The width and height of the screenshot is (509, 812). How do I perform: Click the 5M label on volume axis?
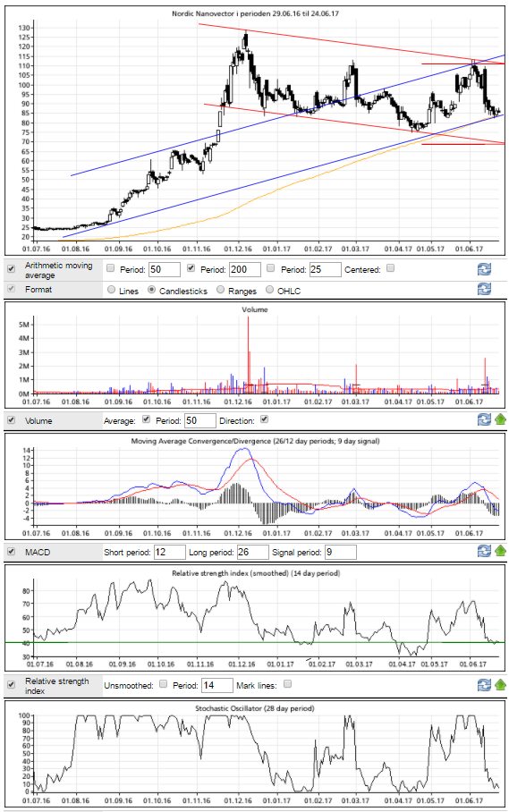point(24,325)
